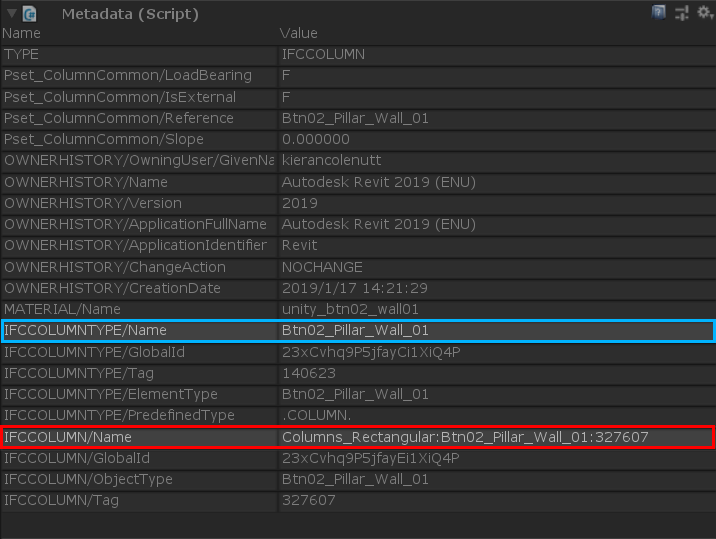Click the Value column header
This screenshot has width=716, height=539.
pos(299,33)
